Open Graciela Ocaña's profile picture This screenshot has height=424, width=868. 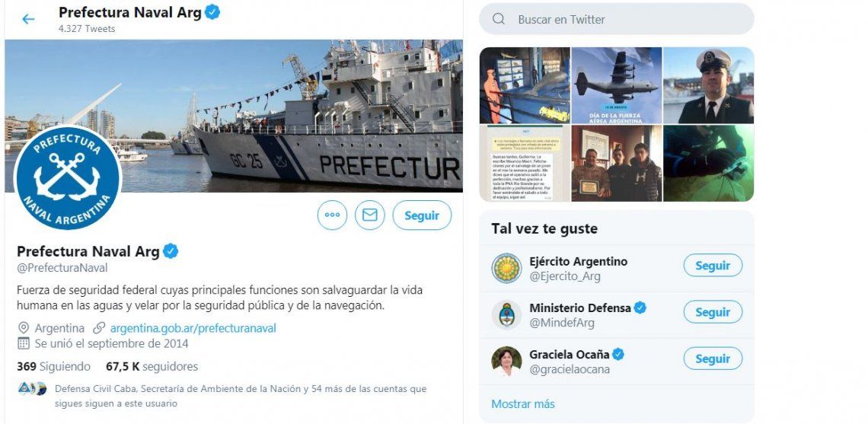pos(506,362)
